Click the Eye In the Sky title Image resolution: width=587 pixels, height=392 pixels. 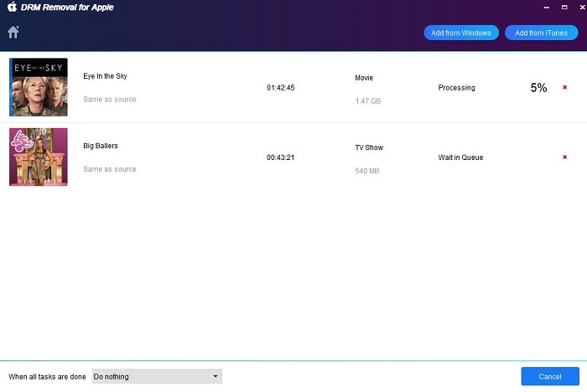click(106, 76)
